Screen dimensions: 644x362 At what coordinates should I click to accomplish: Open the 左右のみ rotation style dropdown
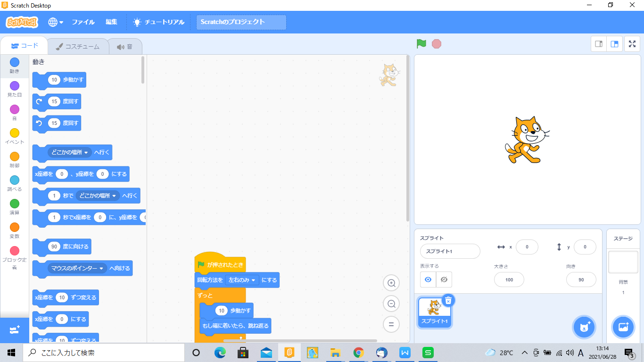point(242,280)
